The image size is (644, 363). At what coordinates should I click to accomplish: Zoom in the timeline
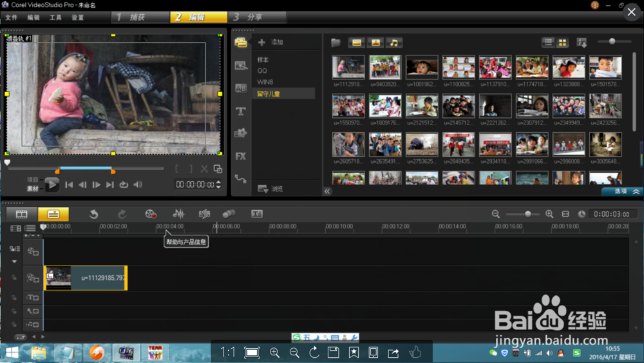(549, 214)
